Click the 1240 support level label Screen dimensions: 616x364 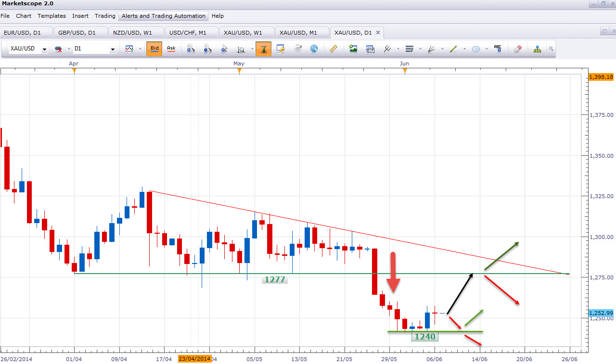tap(425, 337)
